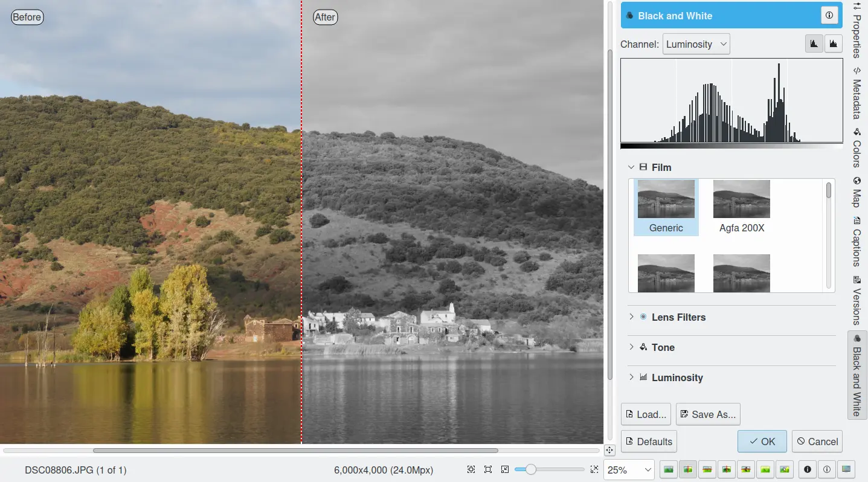
Task: Open pan overview icon below image scrollbar
Action: point(609,450)
